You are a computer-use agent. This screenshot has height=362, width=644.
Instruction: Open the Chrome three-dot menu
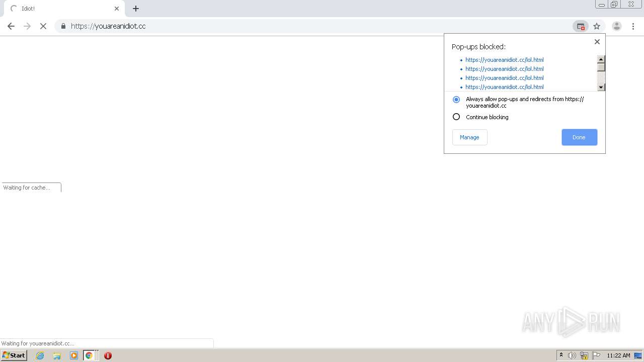633,26
